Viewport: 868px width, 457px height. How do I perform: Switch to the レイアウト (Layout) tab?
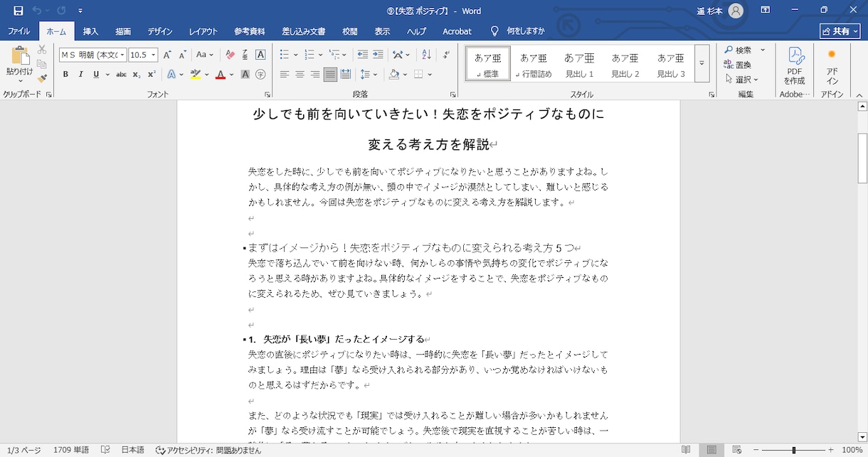203,31
